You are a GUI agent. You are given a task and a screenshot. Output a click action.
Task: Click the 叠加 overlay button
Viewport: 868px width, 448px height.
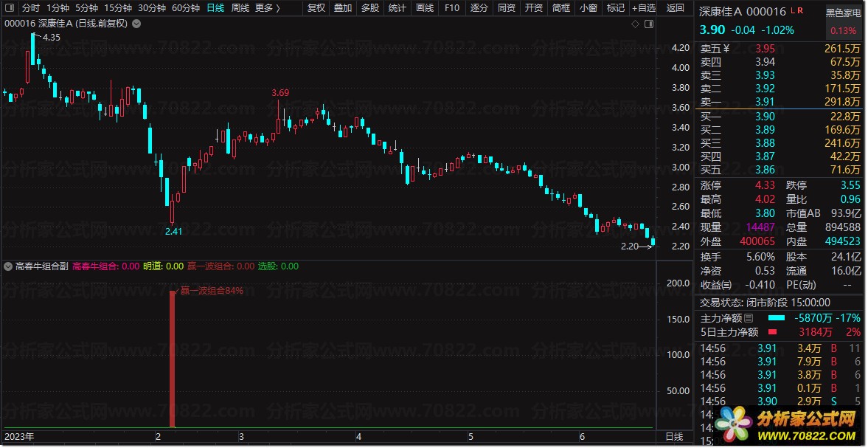click(x=343, y=8)
